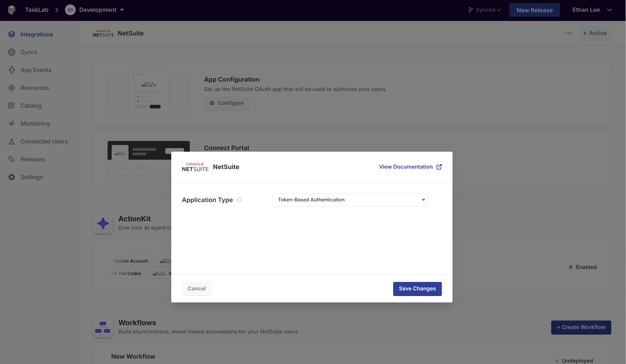626x364 pixels.
Task: Click the Configure button under App Configuration
Action: coord(227,103)
